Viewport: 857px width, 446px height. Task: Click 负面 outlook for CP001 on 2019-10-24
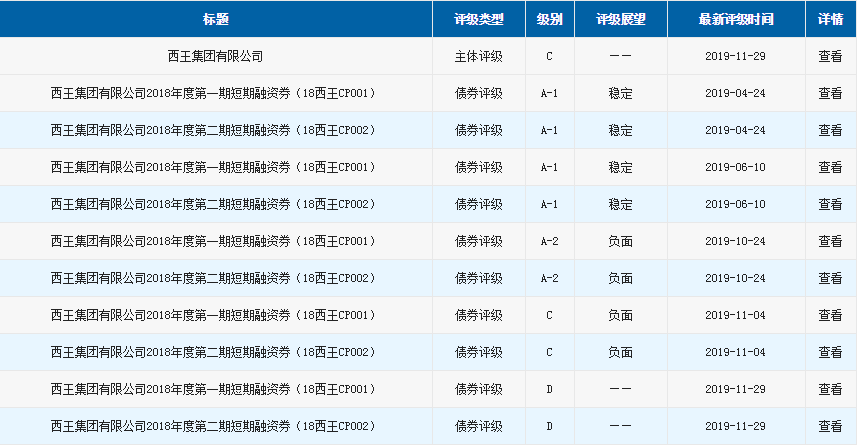pos(620,241)
